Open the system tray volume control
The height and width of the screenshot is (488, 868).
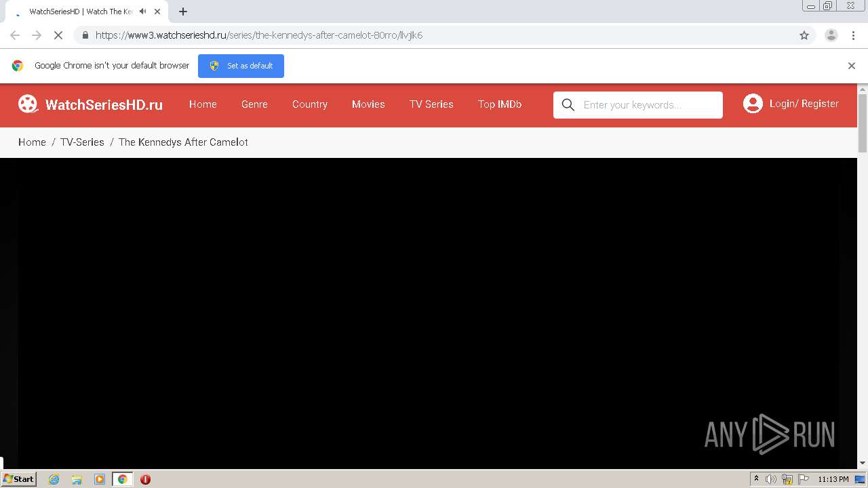771,479
